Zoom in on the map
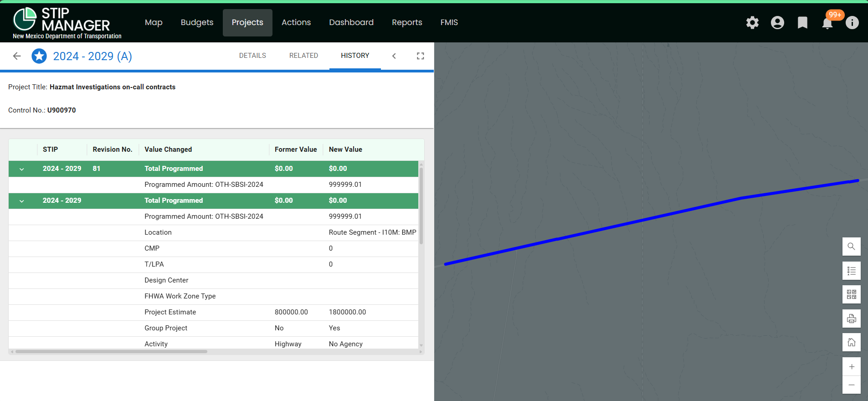 pyautogui.click(x=851, y=367)
